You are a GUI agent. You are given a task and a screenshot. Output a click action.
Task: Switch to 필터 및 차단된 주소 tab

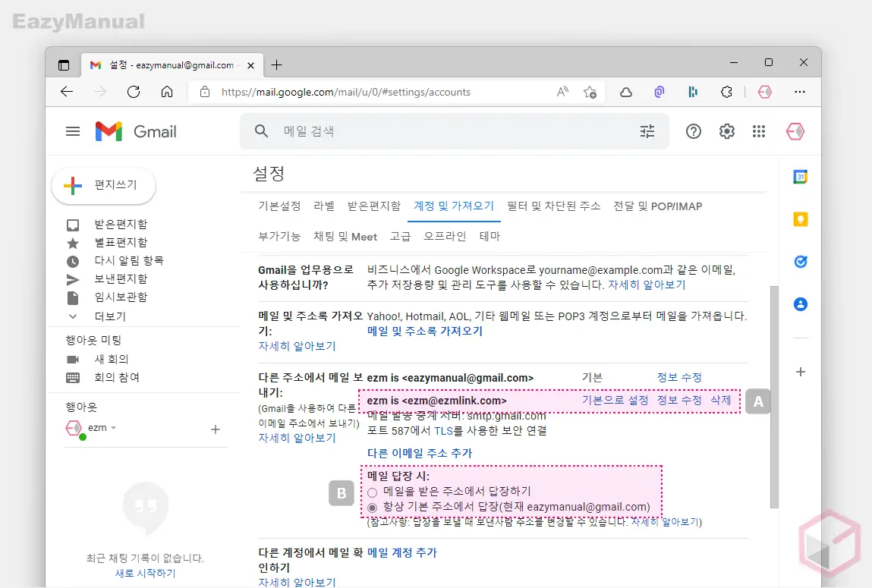[554, 206]
